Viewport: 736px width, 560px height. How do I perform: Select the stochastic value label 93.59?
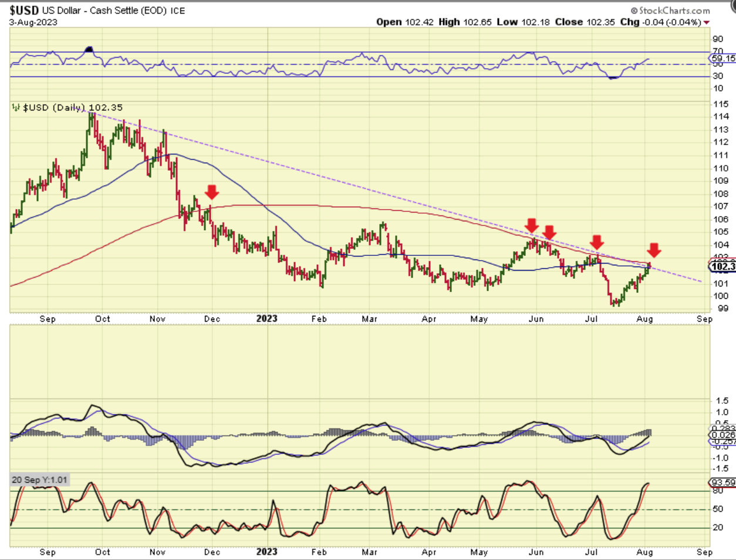(x=723, y=483)
